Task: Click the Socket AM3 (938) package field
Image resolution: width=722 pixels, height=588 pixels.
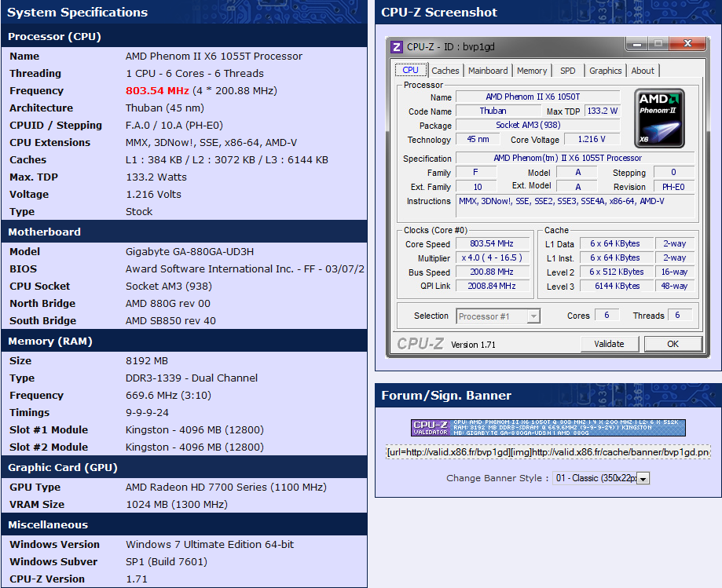Action: [x=537, y=125]
